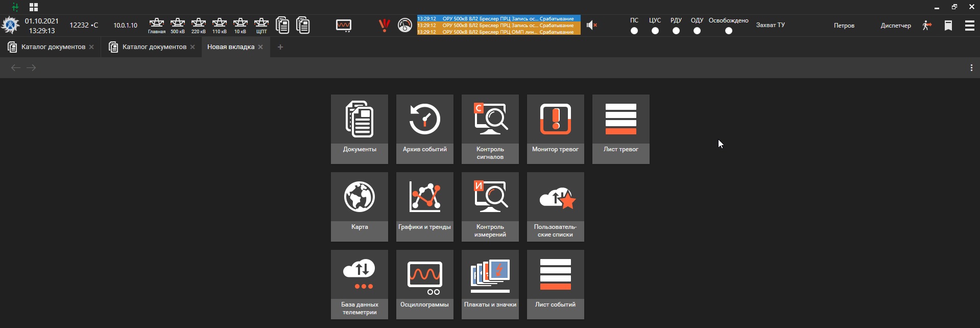The image size is (980, 328).
Task: Select the ПС radio indicator
Action: (634, 31)
